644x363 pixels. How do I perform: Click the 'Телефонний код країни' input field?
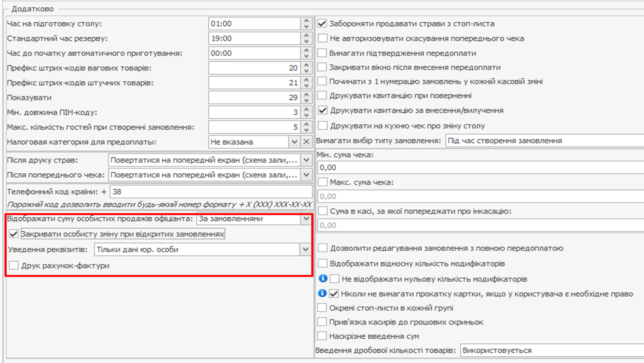(210, 192)
